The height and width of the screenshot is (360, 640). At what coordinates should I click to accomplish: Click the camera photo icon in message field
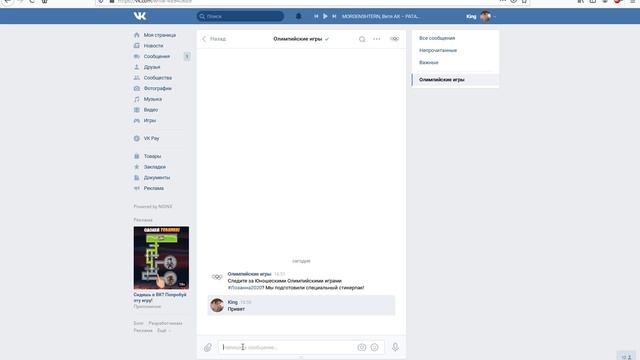pos(362,347)
